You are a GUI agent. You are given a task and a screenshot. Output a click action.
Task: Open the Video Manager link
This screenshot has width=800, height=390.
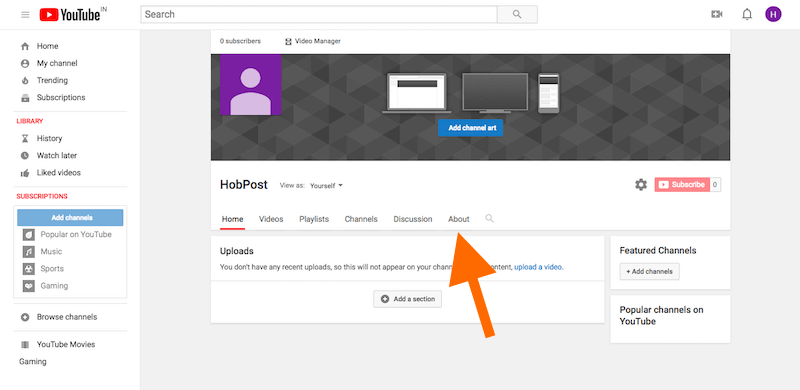[x=318, y=41]
